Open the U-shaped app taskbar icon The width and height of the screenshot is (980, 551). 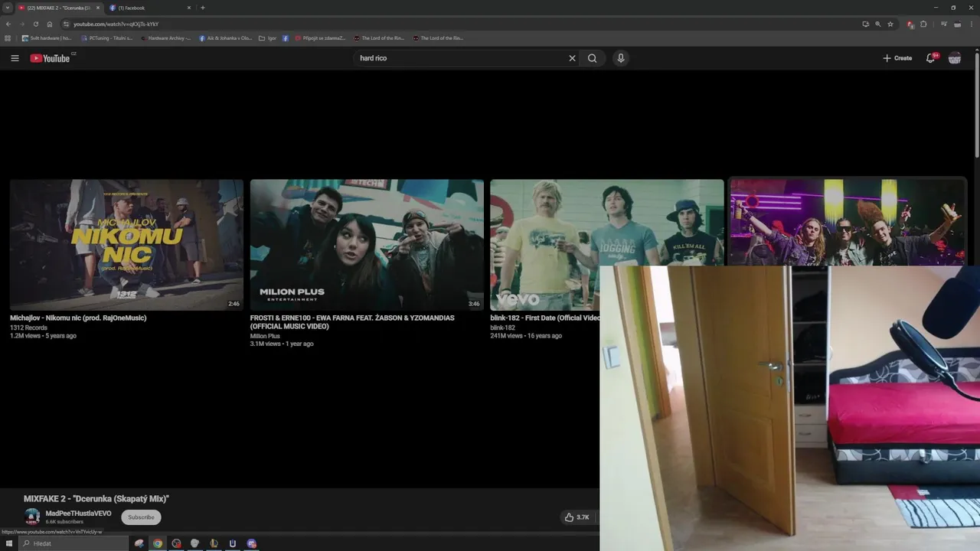click(x=233, y=543)
